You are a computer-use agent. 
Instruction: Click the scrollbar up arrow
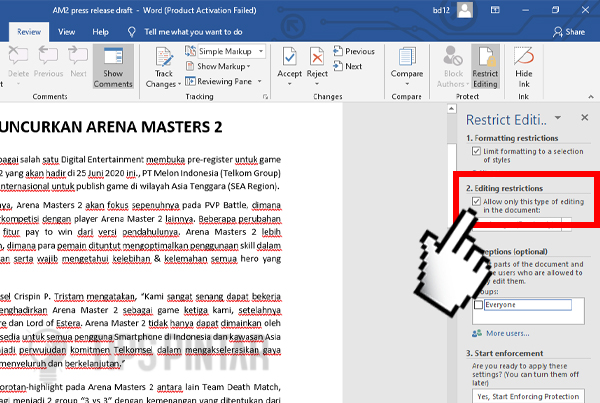click(452, 109)
